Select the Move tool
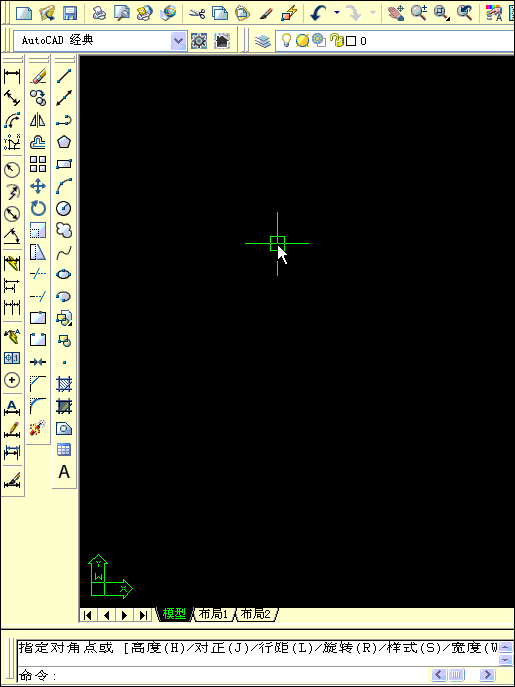Viewport: 515px width, 687px height. tap(38, 186)
